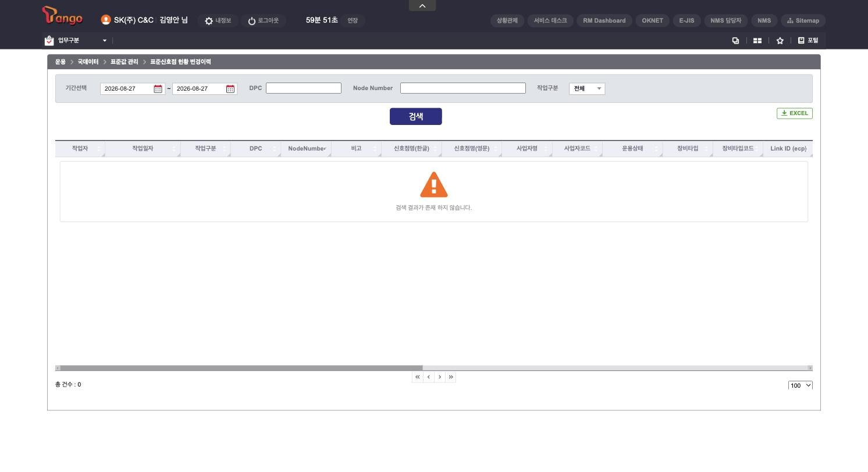Sort by 비고 column header
Viewport: 868px width, 472px height.
click(356, 149)
